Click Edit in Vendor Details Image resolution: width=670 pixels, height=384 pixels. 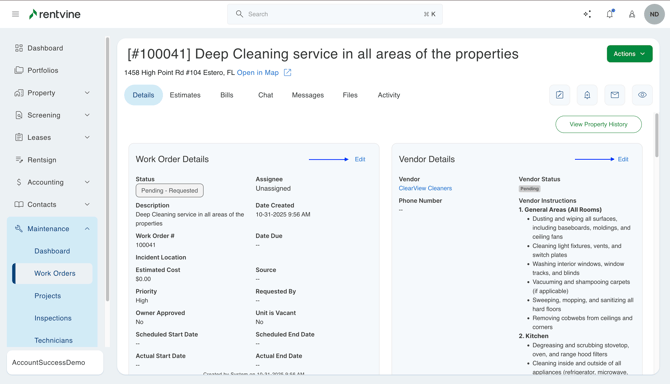[x=623, y=159]
